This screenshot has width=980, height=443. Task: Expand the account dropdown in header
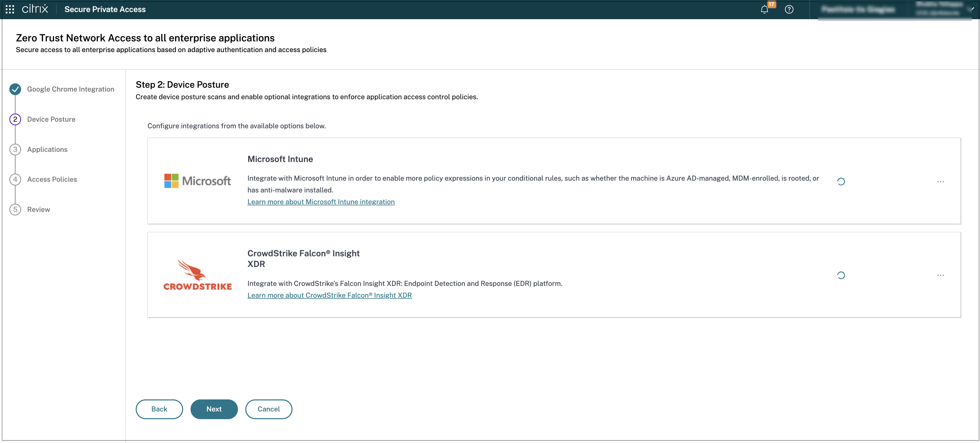[972, 9]
